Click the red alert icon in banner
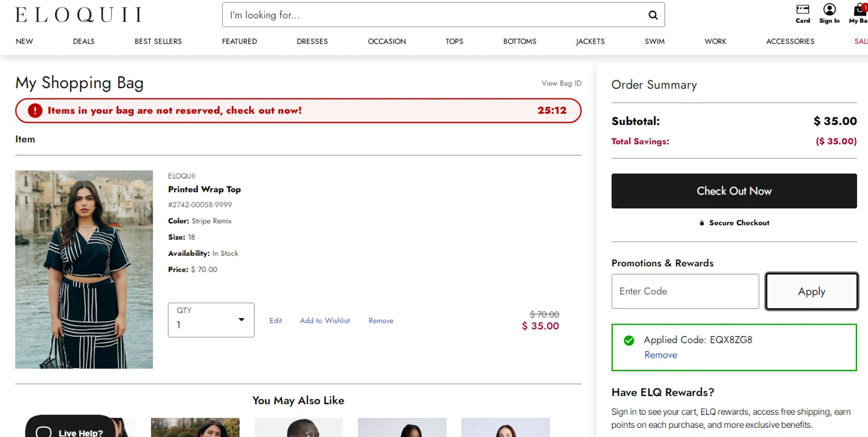 click(x=35, y=111)
